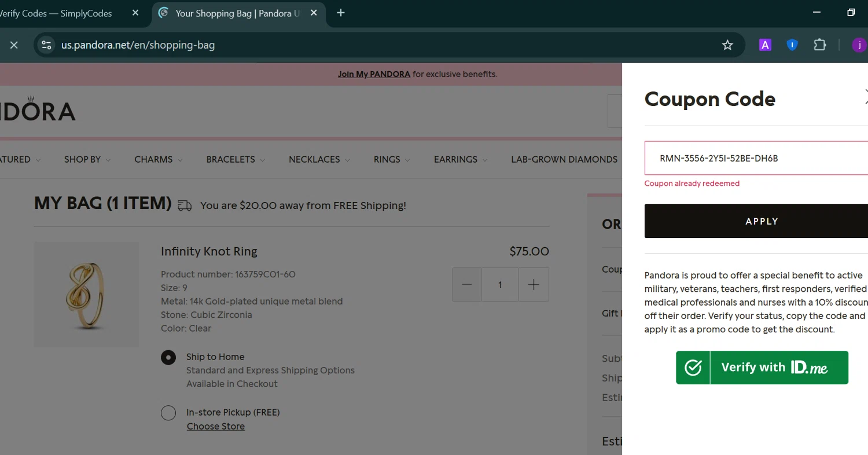Screen dimensions: 868x455
Task: Expand the CHARMS menu
Action: [159, 160]
